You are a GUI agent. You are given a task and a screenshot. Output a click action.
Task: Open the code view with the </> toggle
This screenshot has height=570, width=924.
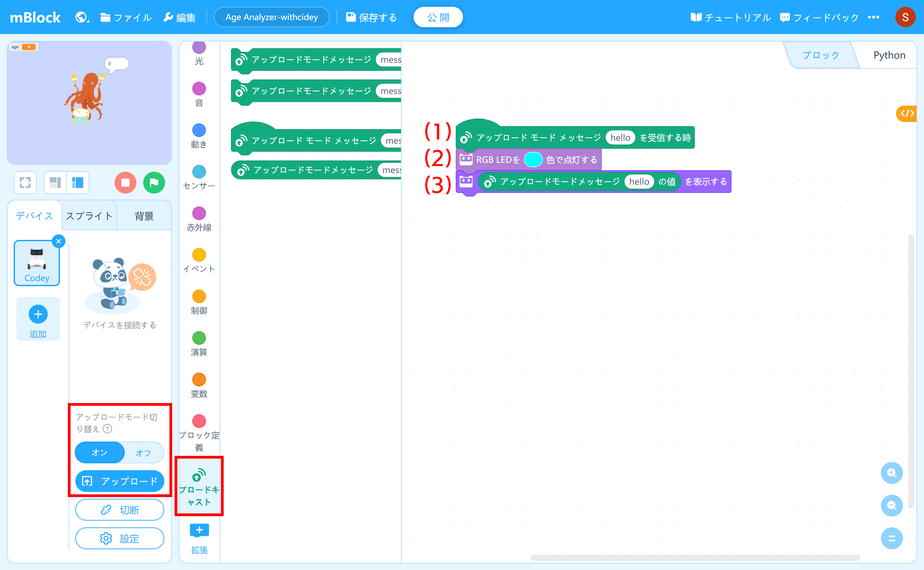click(907, 113)
